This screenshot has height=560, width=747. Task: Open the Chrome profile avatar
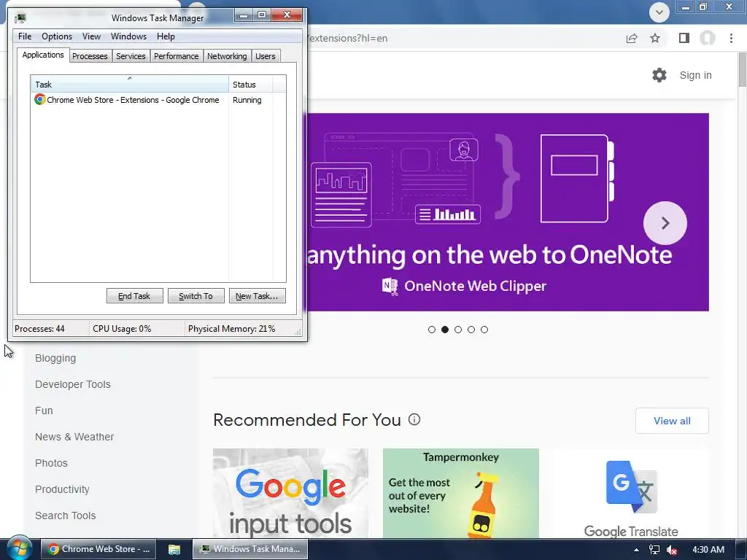pyautogui.click(x=708, y=38)
